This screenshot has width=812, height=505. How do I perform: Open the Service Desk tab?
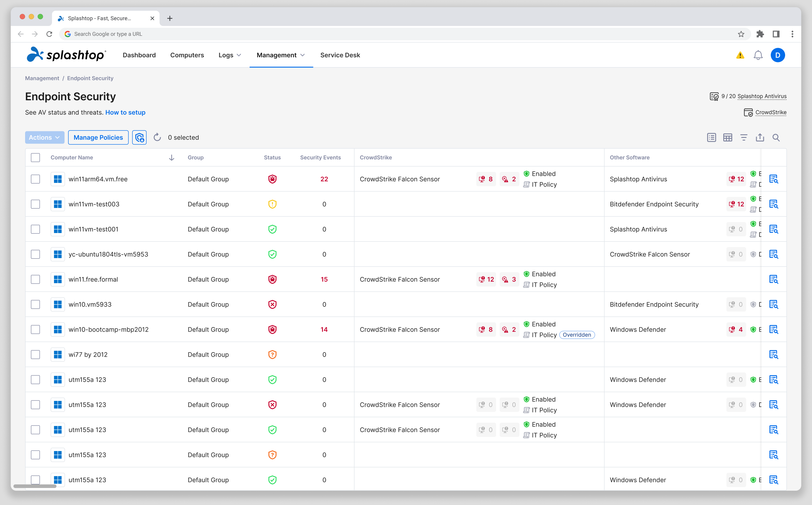click(340, 55)
